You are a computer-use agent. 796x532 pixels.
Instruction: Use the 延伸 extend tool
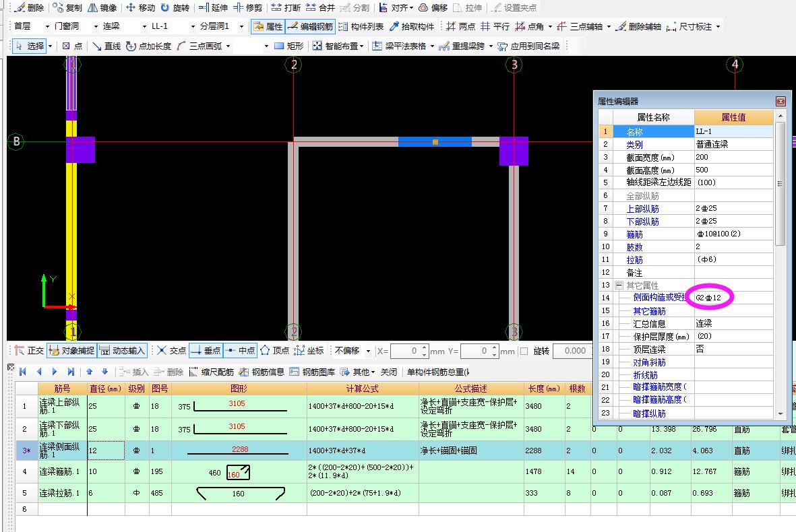(213, 7)
